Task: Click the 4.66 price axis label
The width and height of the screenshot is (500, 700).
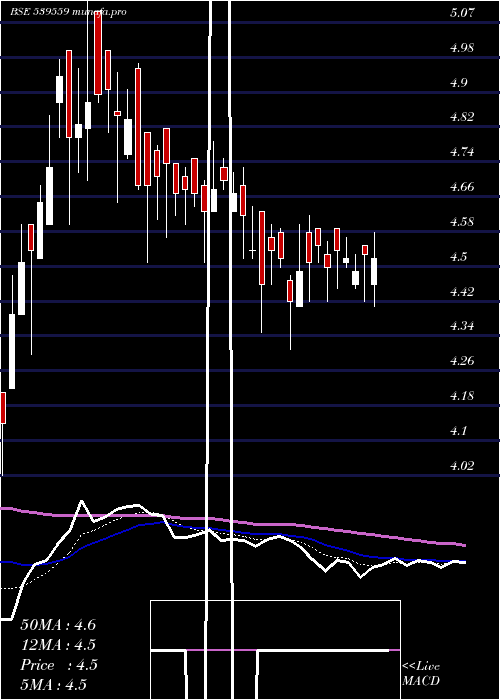Action: [461, 187]
